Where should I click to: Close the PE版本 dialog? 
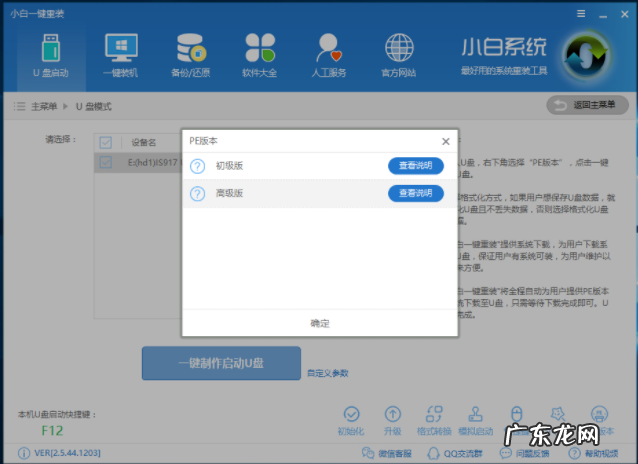click(x=446, y=141)
